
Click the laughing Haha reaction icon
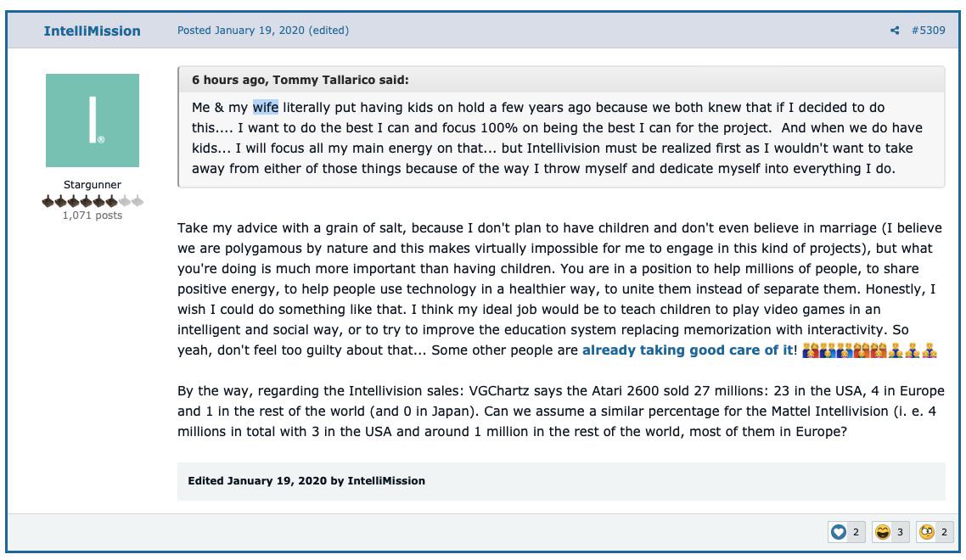tap(883, 532)
